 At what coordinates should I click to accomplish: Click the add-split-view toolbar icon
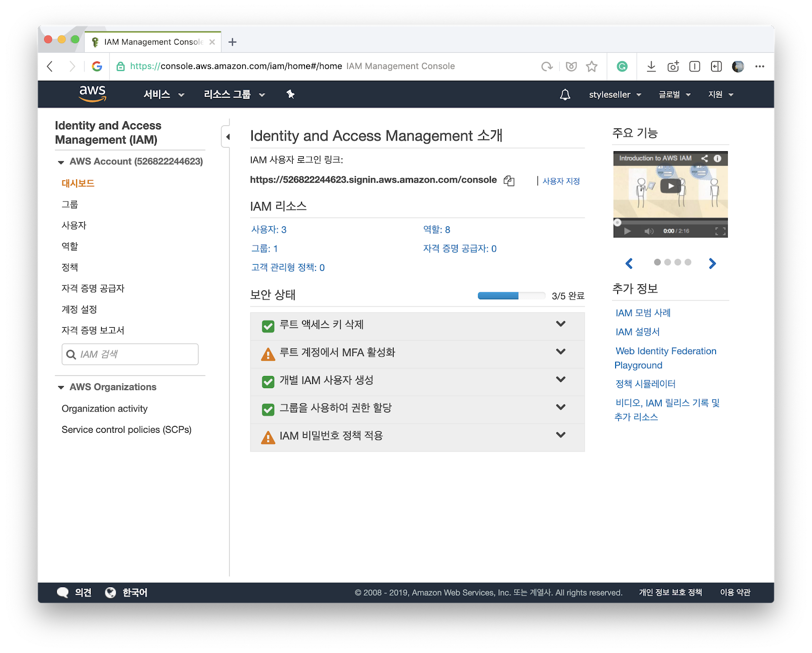tap(716, 66)
